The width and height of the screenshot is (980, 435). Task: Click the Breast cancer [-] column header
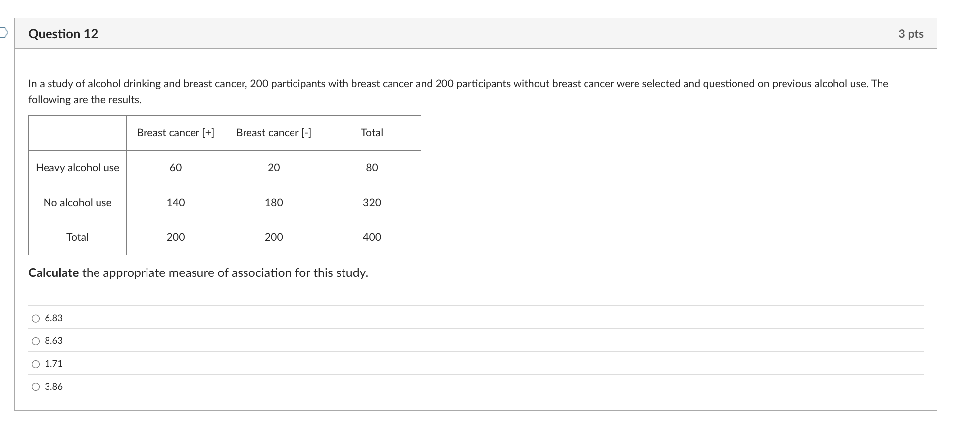pos(273,132)
